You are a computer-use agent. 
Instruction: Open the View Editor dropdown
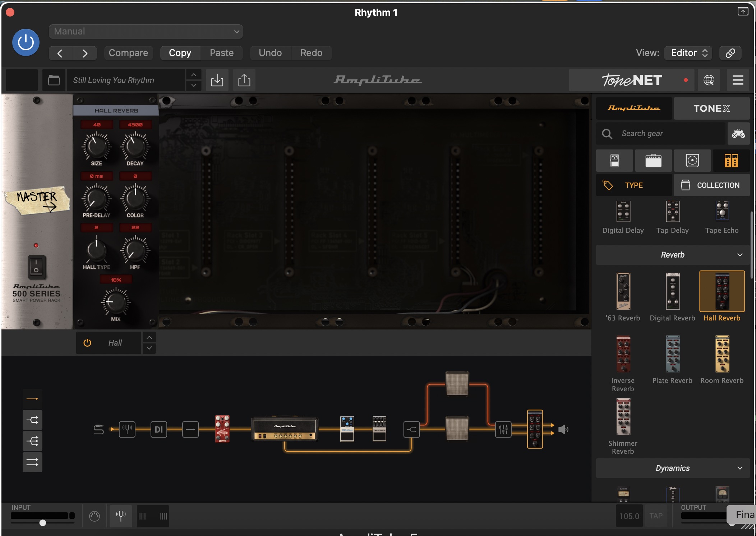tap(688, 53)
